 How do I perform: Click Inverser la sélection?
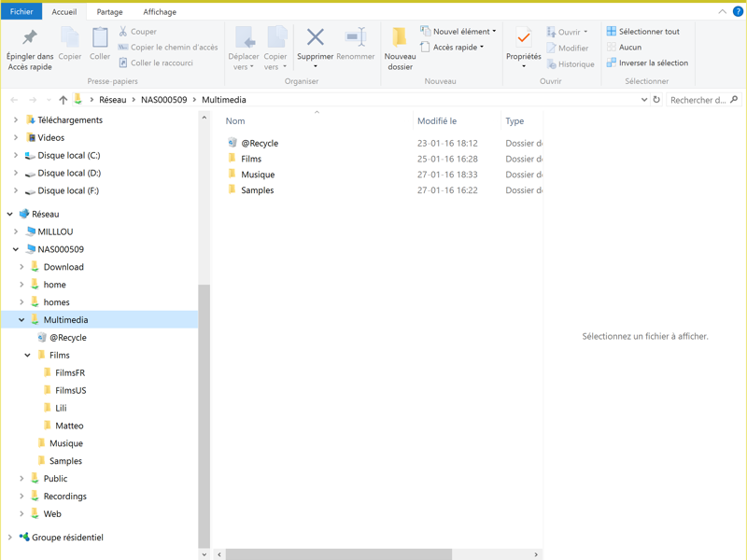(653, 63)
